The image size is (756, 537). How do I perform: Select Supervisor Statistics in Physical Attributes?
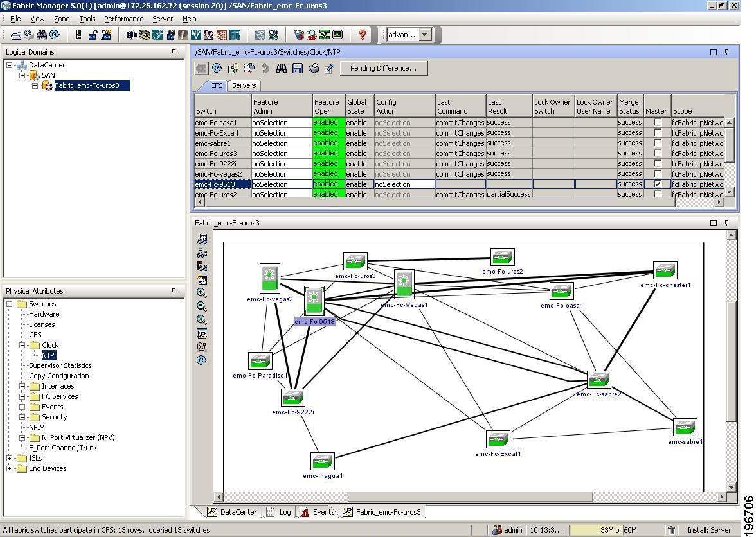[x=60, y=365]
